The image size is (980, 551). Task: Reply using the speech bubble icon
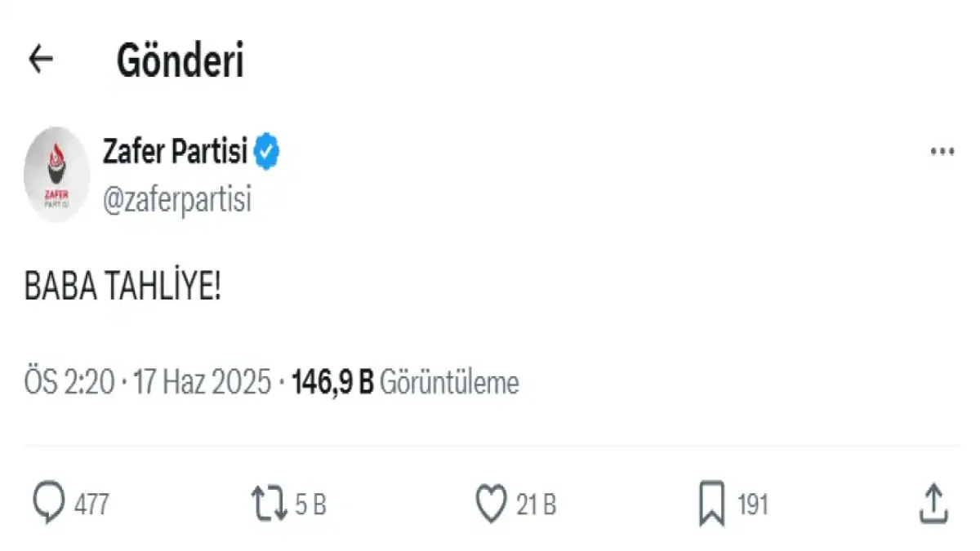click(x=48, y=504)
